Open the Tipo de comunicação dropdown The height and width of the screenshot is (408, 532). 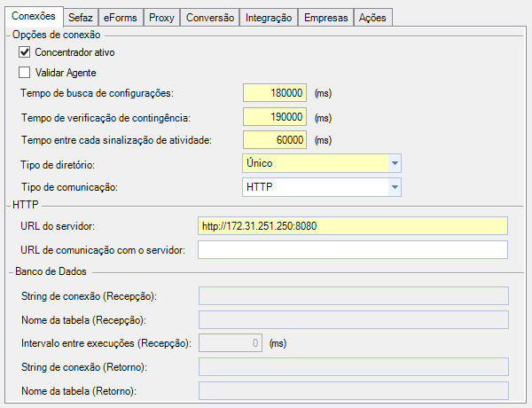tap(395, 187)
